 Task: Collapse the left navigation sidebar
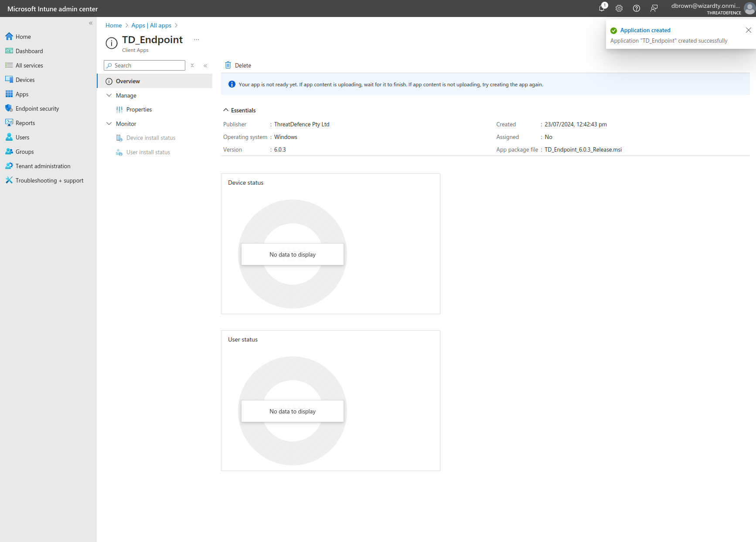(x=91, y=23)
